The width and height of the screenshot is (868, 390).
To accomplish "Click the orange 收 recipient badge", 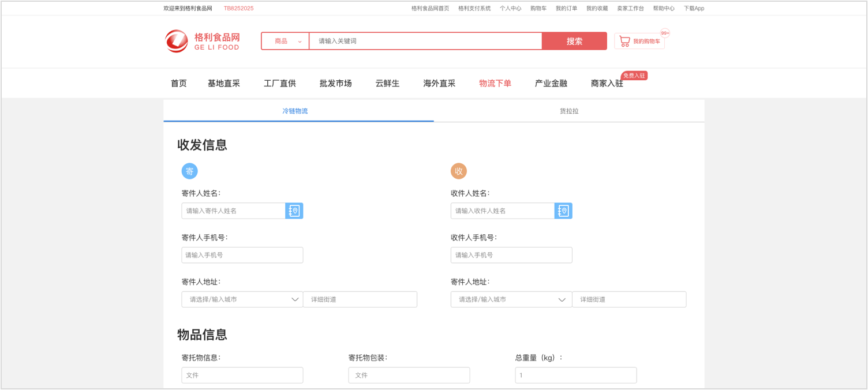I will (459, 171).
